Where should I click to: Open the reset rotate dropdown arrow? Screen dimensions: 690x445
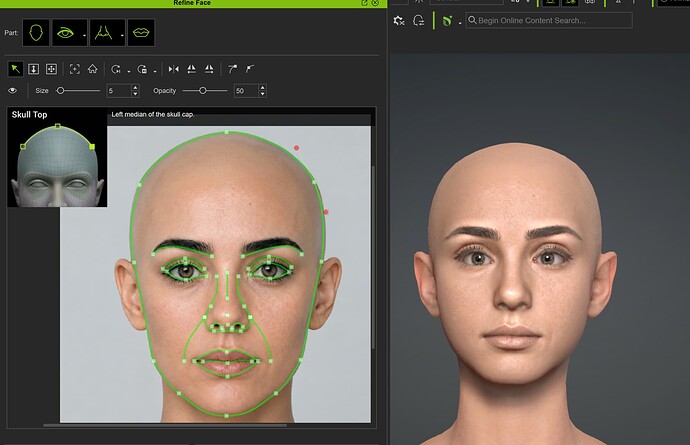129,71
